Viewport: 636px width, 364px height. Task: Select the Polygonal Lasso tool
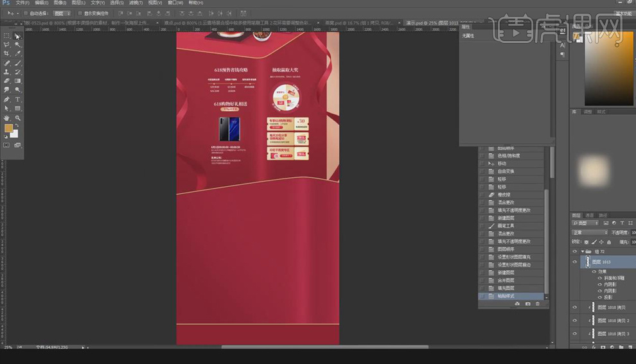6,45
